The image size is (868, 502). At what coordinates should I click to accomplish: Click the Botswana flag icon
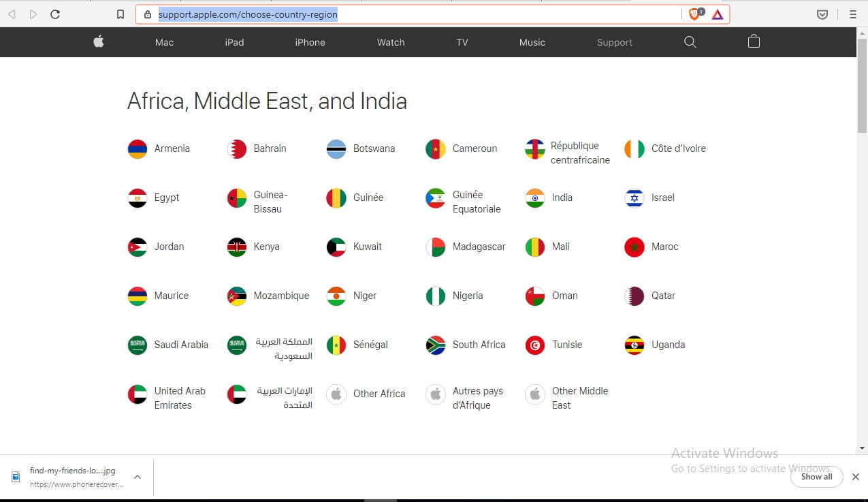click(x=336, y=148)
